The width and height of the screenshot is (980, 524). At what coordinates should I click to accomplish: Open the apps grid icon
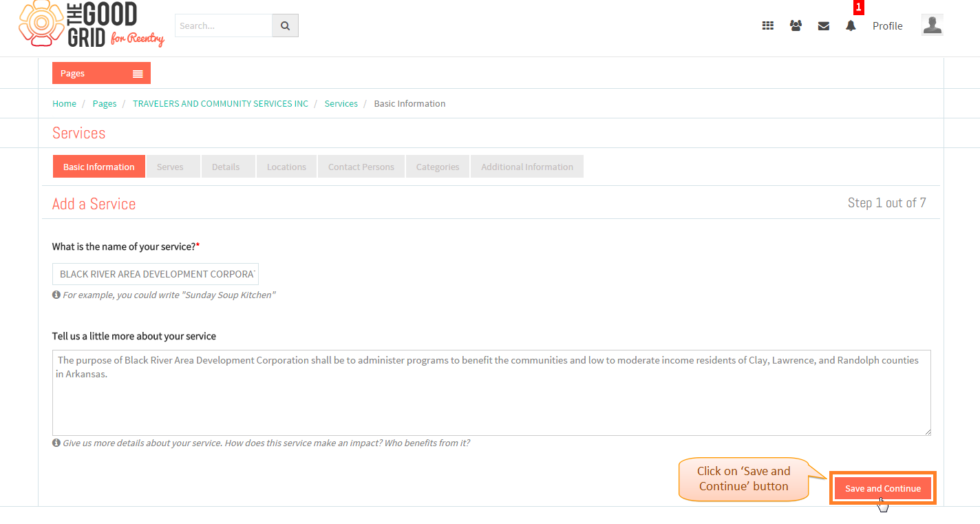(x=768, y=26)
